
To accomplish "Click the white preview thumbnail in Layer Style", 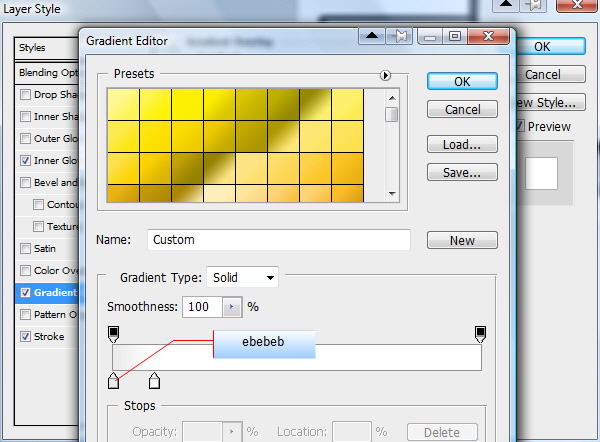I will pyautogui.click(x=541, y=173).
